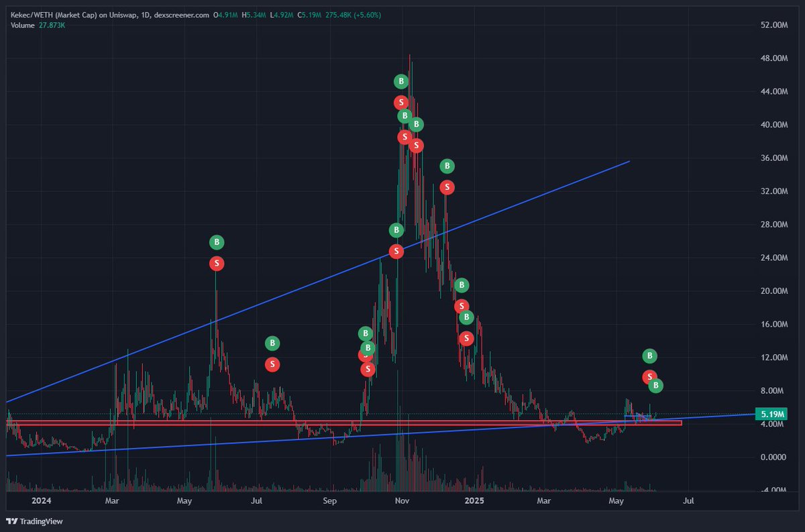This screenshot has width=805, height=532.
Task: Click the Buy marker above the May 2024 spike
Action: (x=216, y=242)
